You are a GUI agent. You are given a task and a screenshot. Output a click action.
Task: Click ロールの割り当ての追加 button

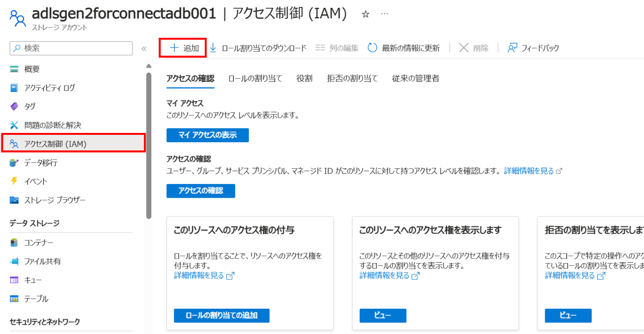pos(221,316)
